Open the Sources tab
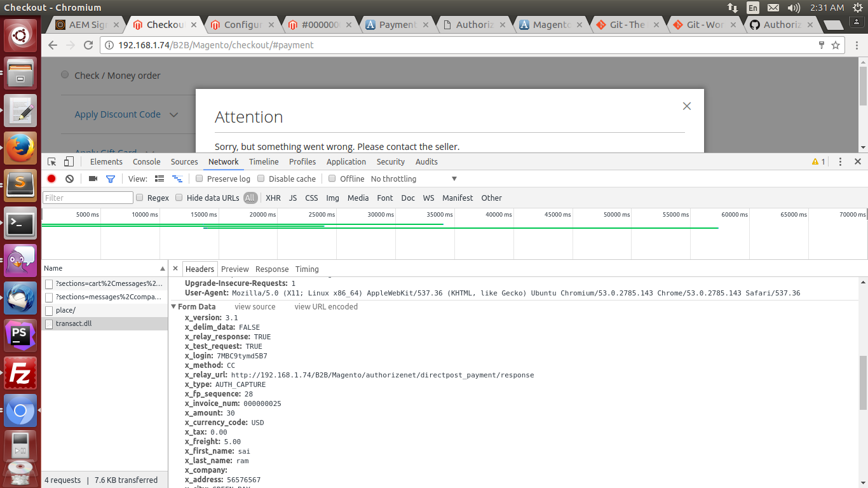Image resolution: width=868 pixels, height=488 pixels. coord(184,162)
